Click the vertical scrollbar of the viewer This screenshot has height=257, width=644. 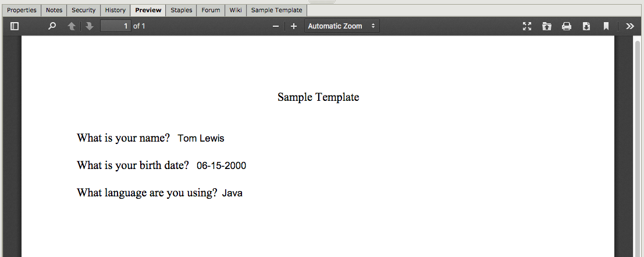tap(637, 146)
